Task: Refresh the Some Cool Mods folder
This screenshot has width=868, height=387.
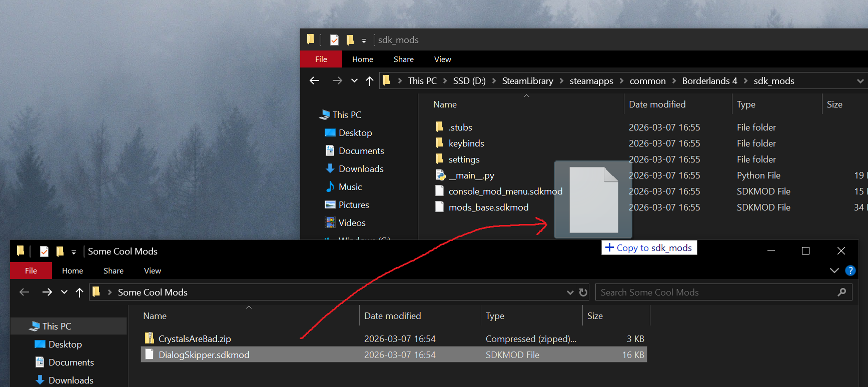Action: [583, 292]
